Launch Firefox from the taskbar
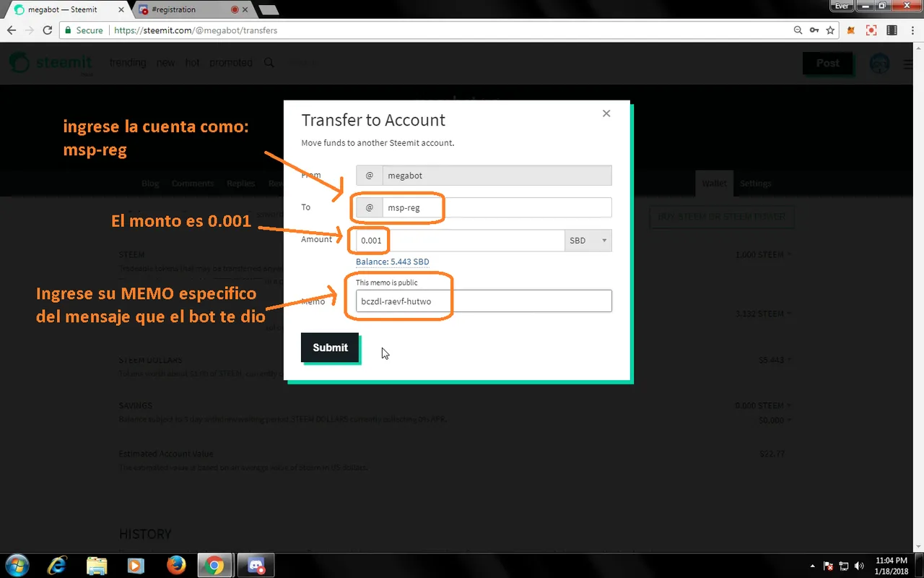 click(175, 565)
